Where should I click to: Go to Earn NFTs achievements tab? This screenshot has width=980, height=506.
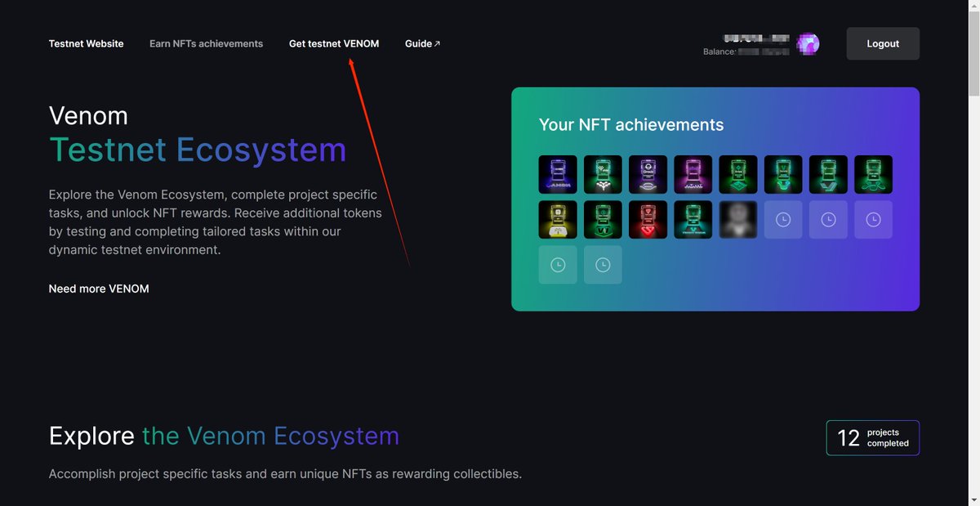click(206, 43)
